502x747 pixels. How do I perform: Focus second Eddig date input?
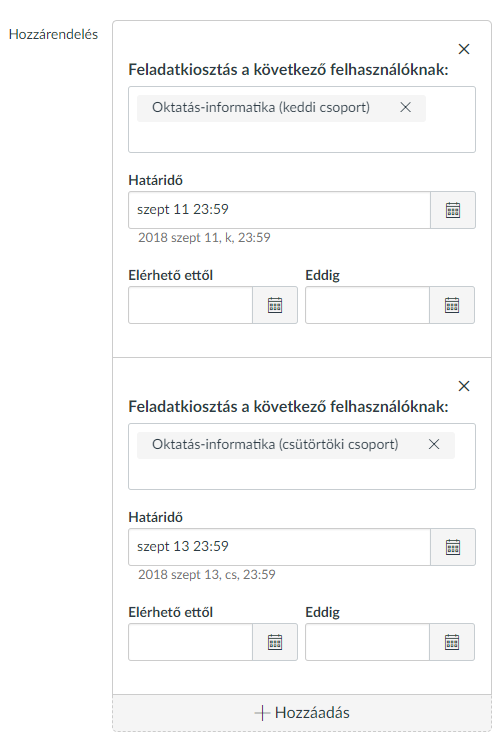click(367, 642)
